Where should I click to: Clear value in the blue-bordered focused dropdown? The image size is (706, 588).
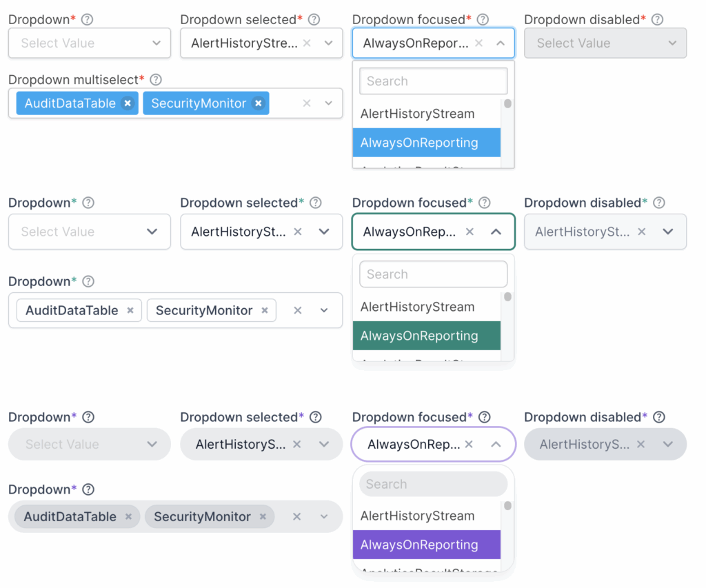tap(479, 43)
